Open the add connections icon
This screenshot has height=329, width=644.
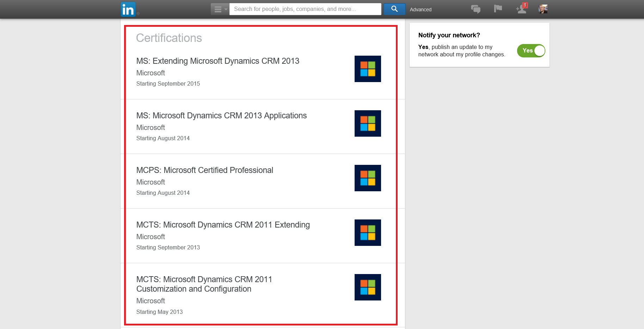point(521,9)
